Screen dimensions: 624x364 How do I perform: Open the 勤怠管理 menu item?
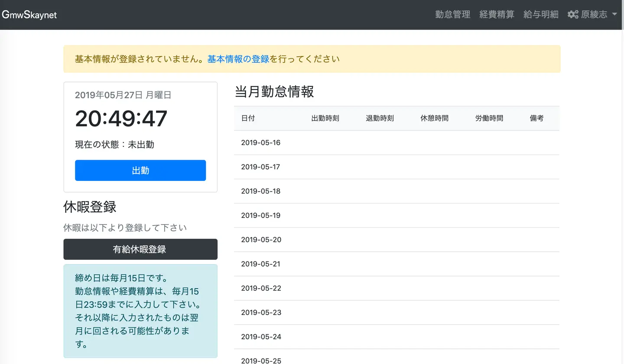tap(452, 14)
